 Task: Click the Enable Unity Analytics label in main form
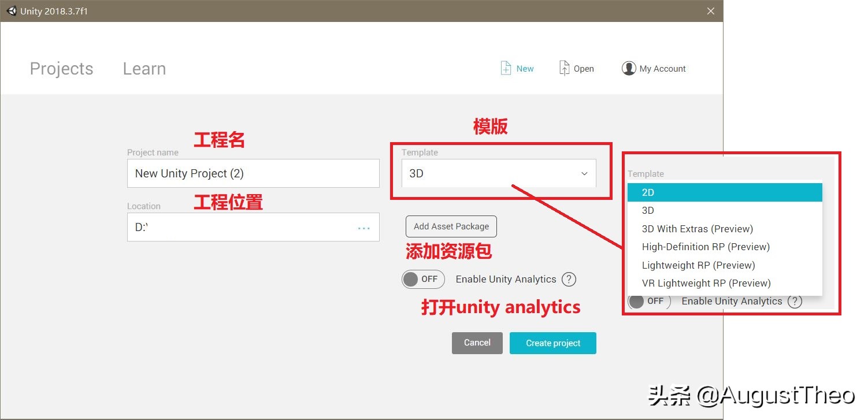click(506, 280)
